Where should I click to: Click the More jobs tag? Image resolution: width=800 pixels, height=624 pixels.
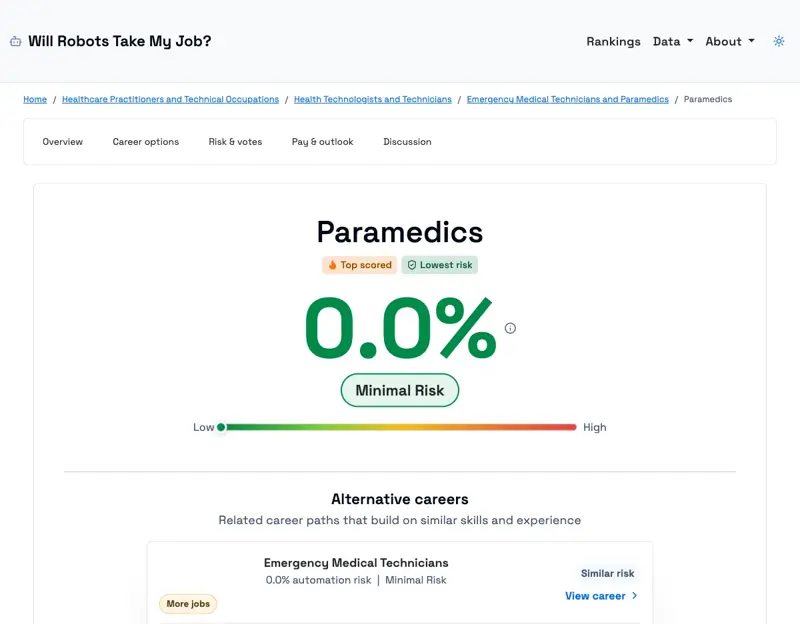[x=188, y=604]
